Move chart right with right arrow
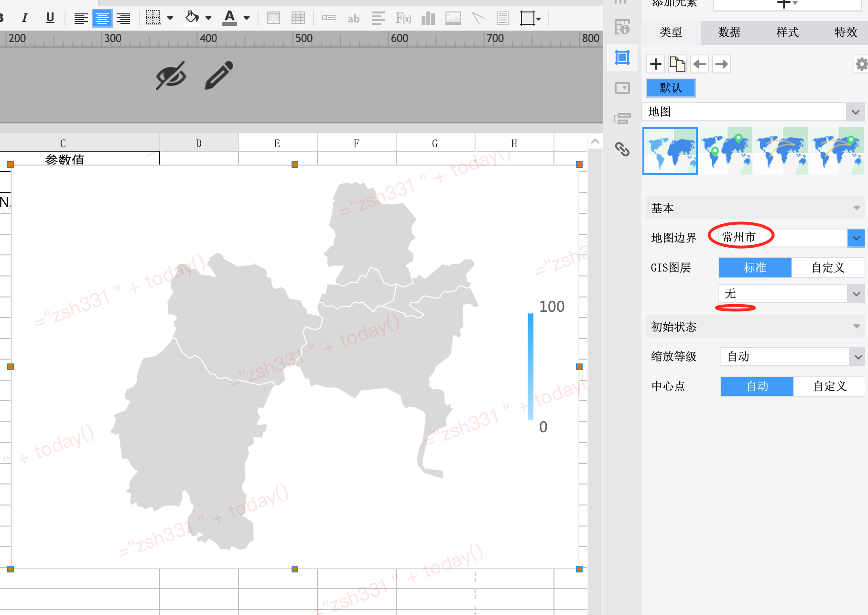 click(x=722, y=64)
